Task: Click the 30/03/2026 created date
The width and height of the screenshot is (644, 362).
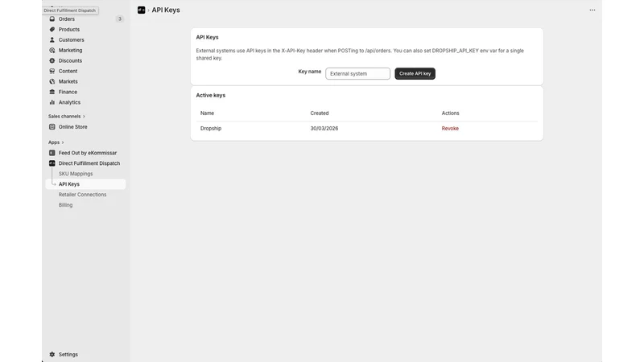Action: (324, 129)
